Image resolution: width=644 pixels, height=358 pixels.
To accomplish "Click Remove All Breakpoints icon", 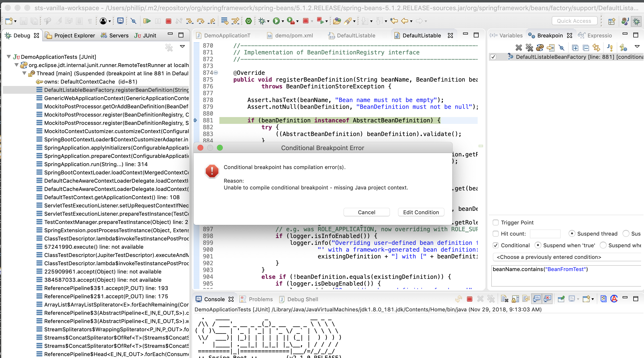I will point(529,47).
